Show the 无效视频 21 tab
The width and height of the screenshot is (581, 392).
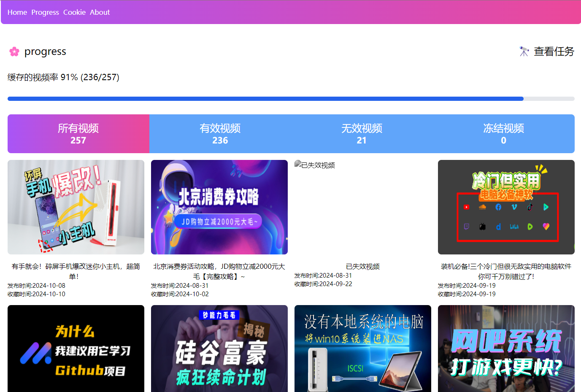tap(362, 134)
